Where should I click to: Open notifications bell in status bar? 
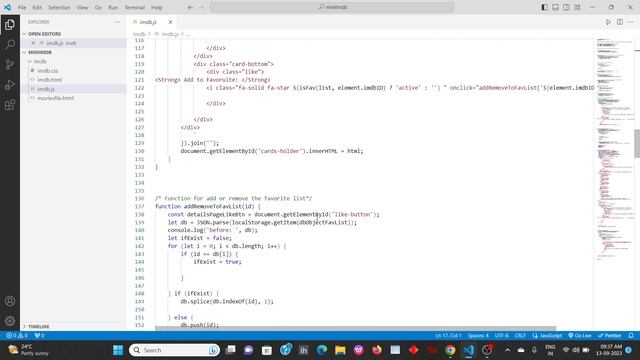click(x=631, y=336)
